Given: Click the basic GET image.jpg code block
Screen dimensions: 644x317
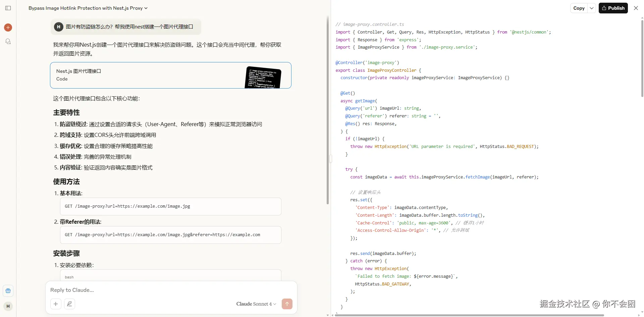Looking at the screenshot, I should [171, 207].
